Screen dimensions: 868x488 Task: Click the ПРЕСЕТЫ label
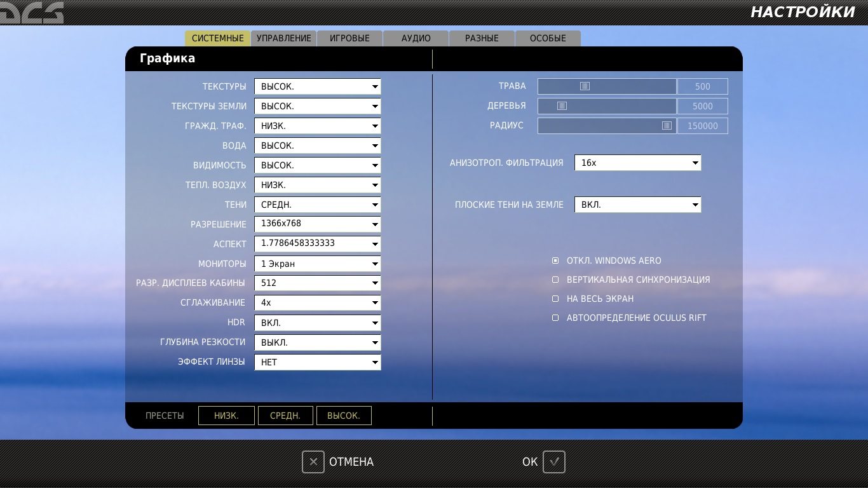click(x=165, y=416)
